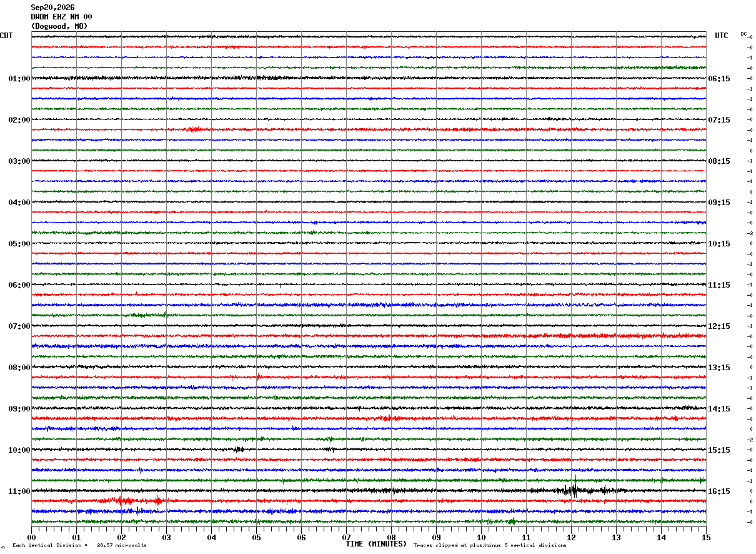Click the (Dogwood, MO) location text
This screenshot has width=756, height=554.
click(59, 26)
